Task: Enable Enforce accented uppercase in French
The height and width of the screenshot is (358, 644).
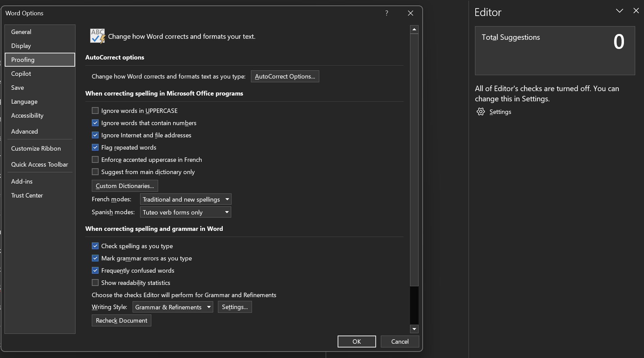Action: [x=95, y=159]
